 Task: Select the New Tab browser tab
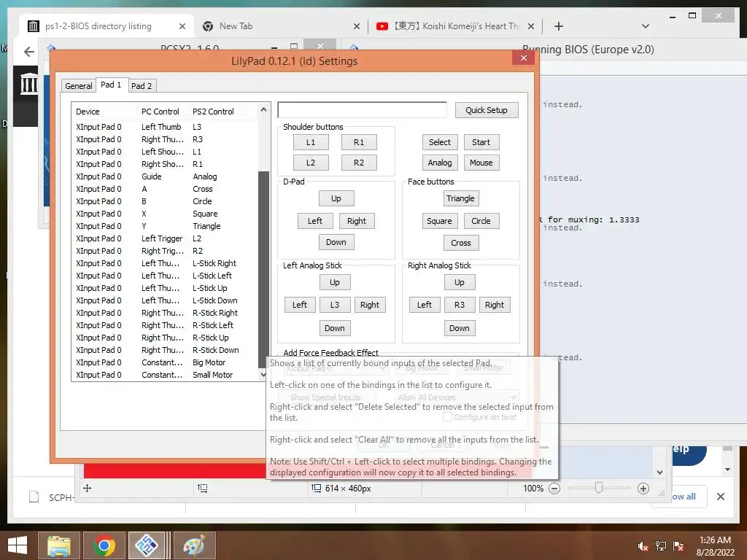coord(281,26)
